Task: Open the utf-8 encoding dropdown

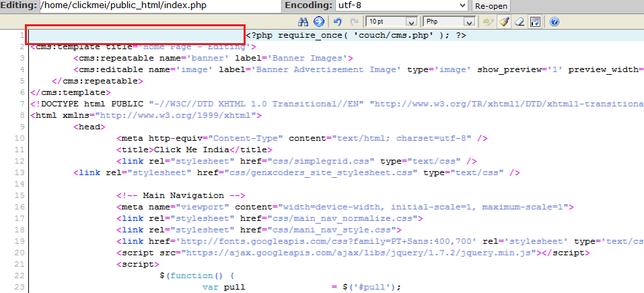Action: [401, 5]
